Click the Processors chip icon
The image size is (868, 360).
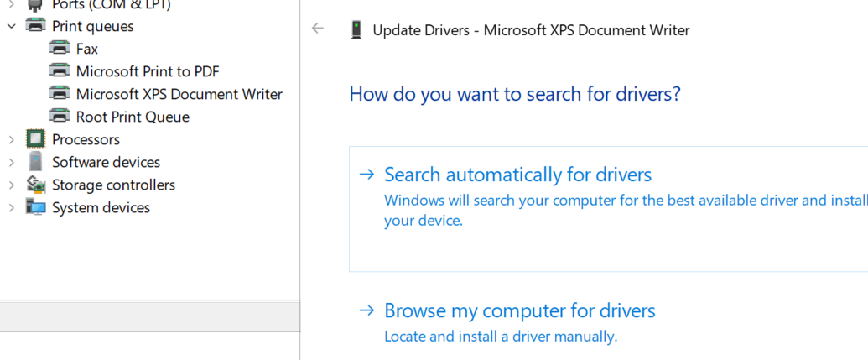(35, 139)
